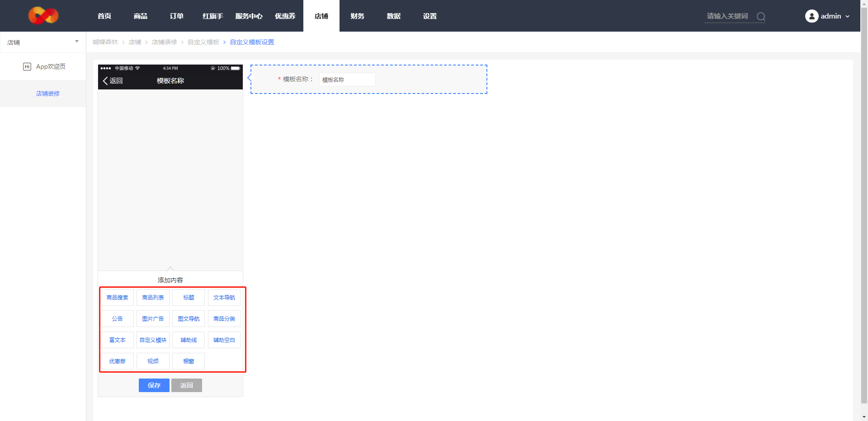Click the gray 返回 button
Image resolution: width=868 pixels, height=421 pixels.
[187, 385]
